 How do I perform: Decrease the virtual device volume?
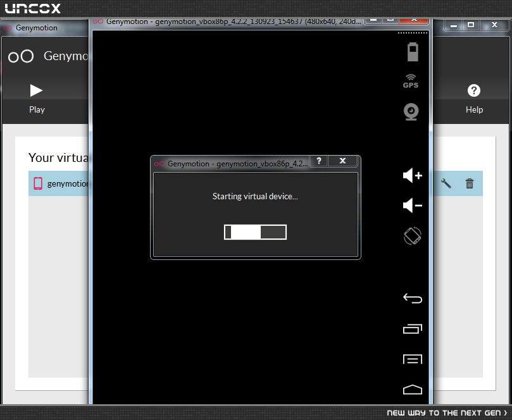pos(413,206)
